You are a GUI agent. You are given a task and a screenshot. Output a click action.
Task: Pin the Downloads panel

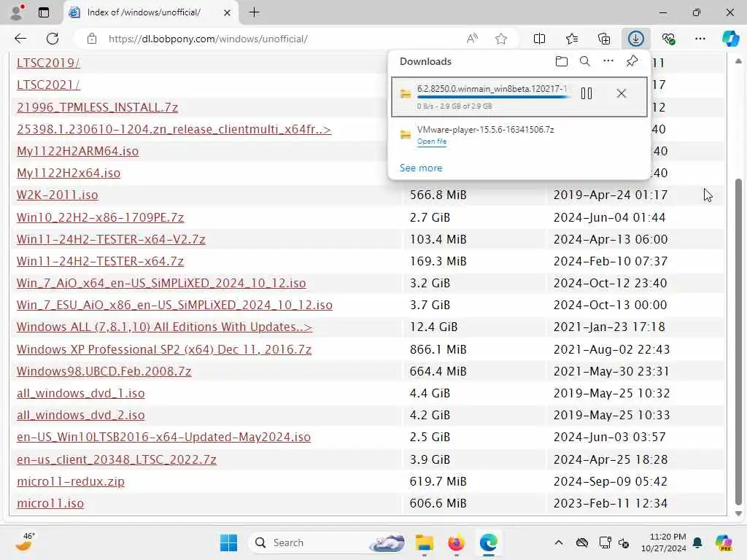pyautogui.click(x=632, y=61)
